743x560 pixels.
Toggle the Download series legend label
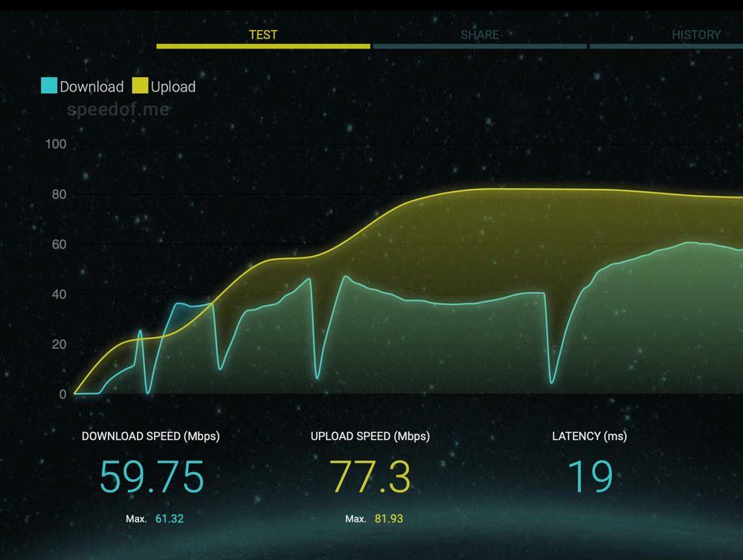91,87
